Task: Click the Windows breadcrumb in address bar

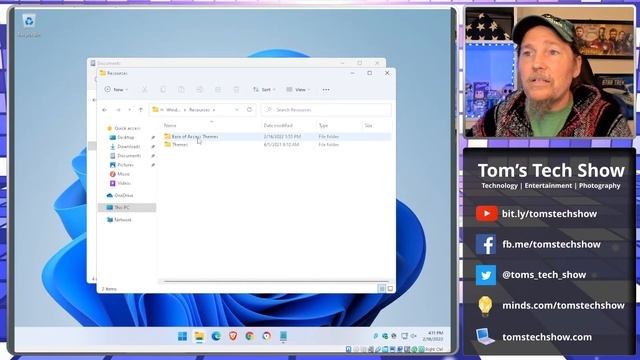Action: point(173,110)
